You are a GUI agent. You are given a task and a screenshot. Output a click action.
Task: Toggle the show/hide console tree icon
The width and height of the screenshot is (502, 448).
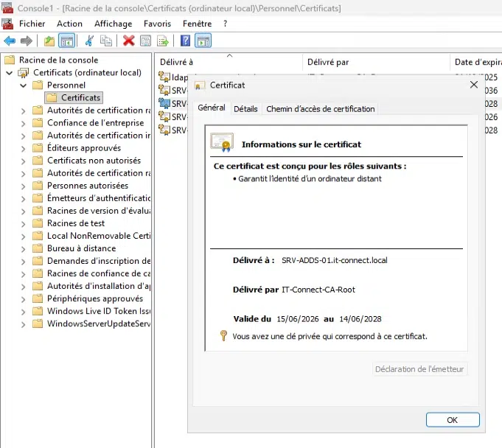click(x=66, y=41)
